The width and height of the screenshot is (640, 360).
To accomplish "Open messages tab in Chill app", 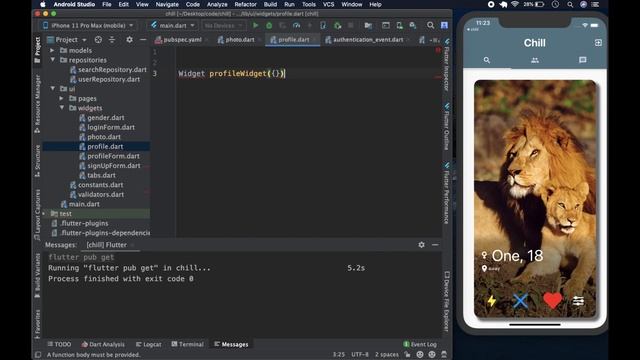I will click(x=582, y=60).
